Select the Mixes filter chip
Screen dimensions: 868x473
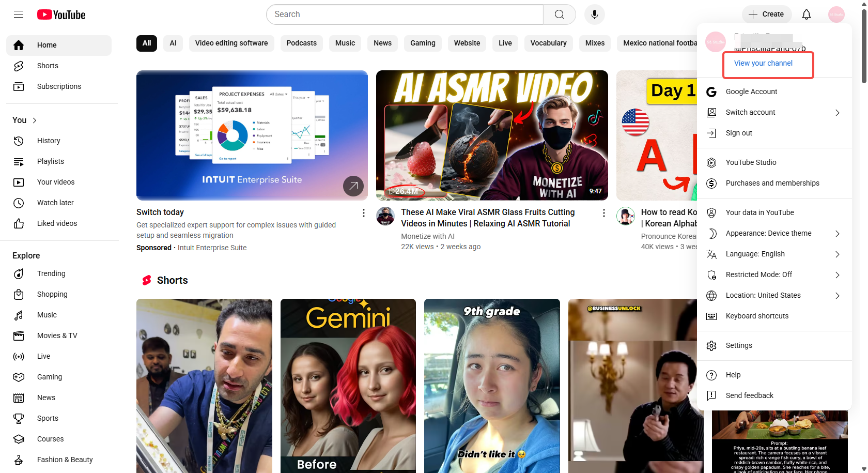595,43
